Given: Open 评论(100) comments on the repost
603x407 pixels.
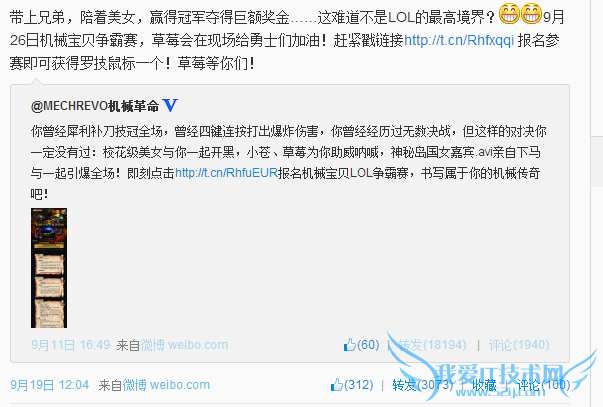Looking at the screenshot, I should pyautogui.click(x=543, y=385).
